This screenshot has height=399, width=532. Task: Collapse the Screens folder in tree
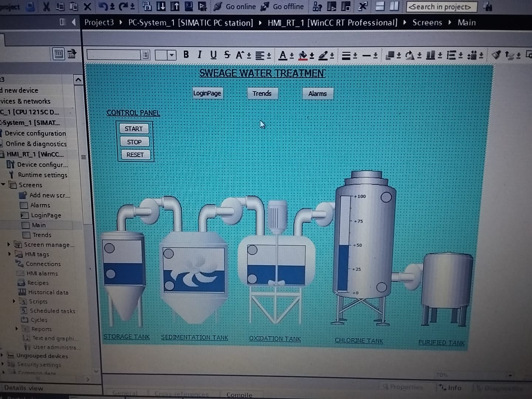(3, 184)
